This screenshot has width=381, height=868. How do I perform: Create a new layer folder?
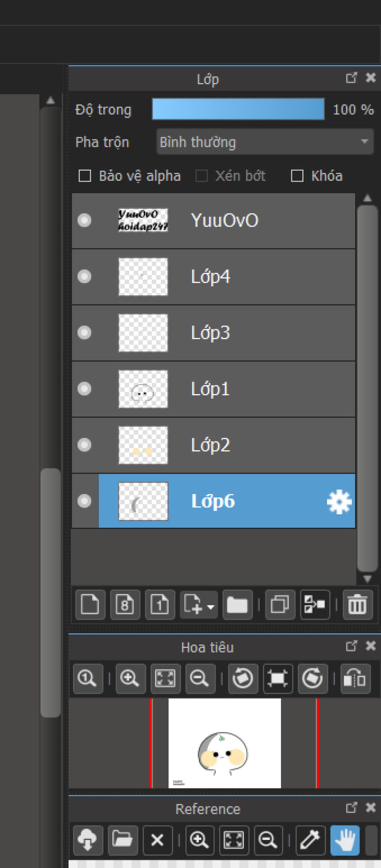click(237, 604)
